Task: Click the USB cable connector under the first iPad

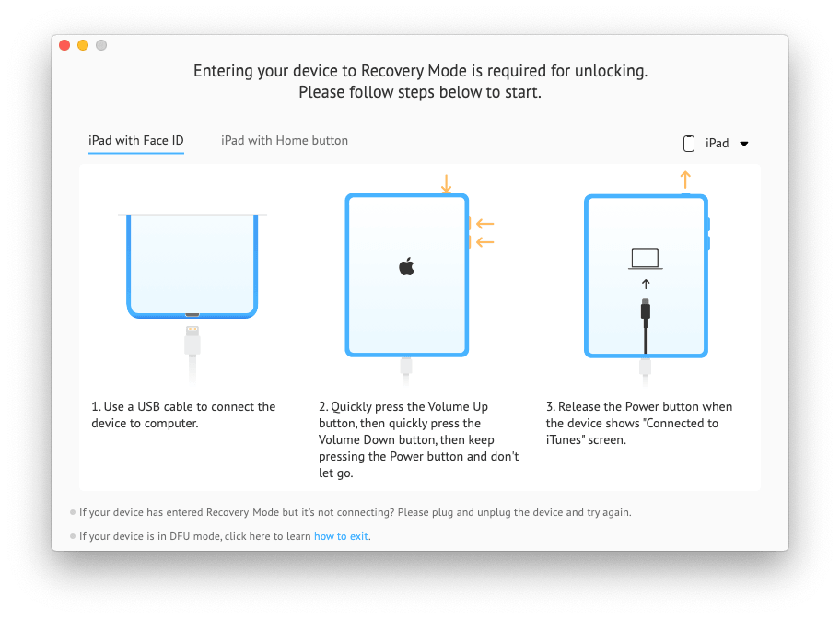Action: pyautogui.click(x=192, y=342)
